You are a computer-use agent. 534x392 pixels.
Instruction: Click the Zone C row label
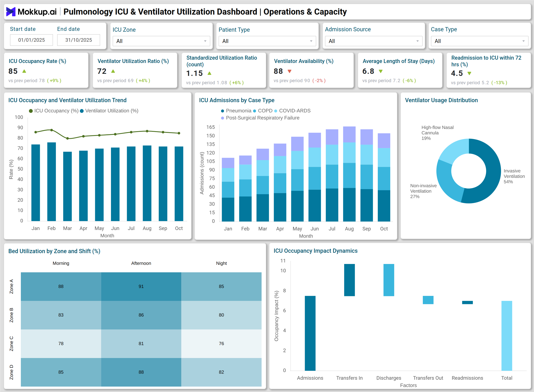[11, 344]
